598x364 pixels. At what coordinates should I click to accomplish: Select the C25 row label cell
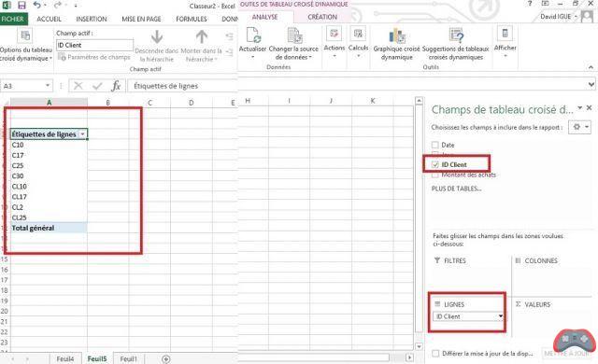(49, 165)
